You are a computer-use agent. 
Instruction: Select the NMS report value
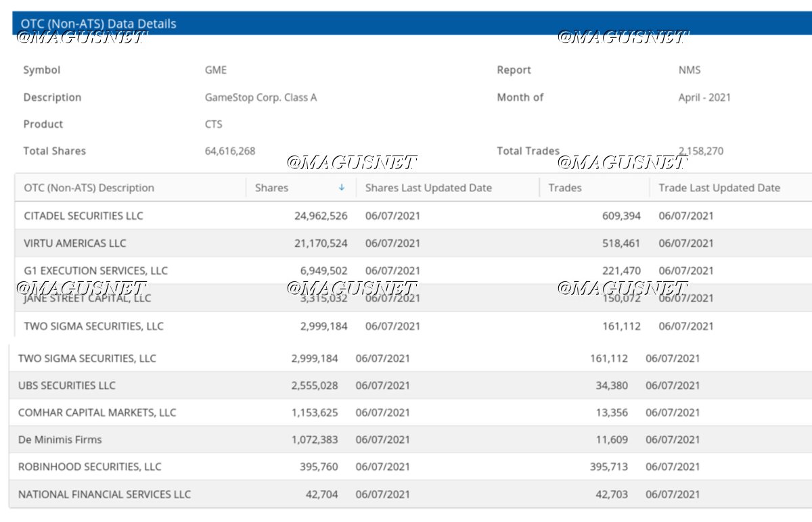690,70
